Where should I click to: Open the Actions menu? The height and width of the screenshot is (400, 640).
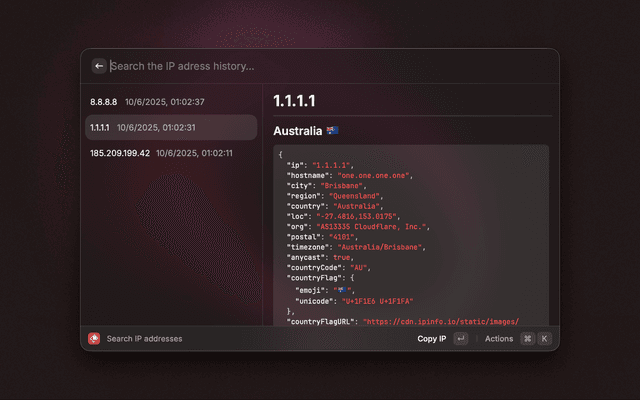498,339
